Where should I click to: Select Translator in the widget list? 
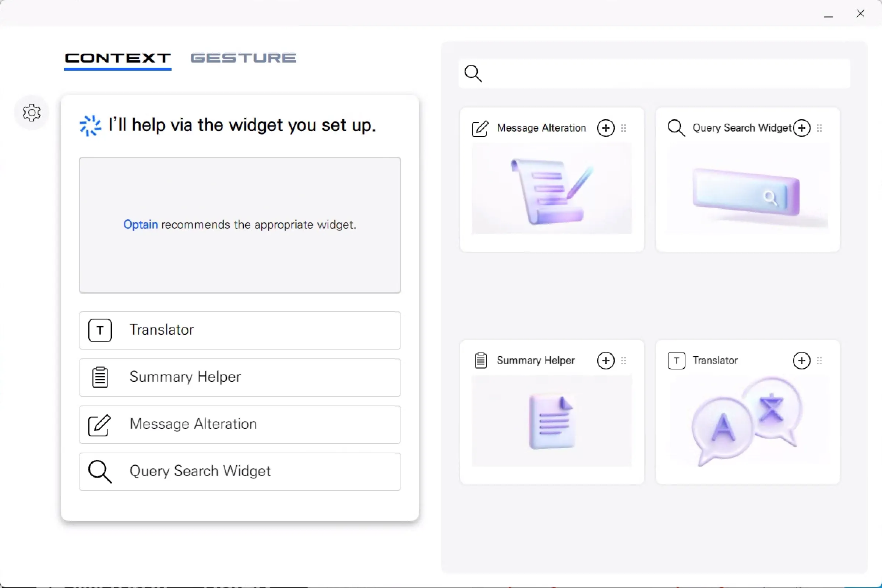point(240,330)
